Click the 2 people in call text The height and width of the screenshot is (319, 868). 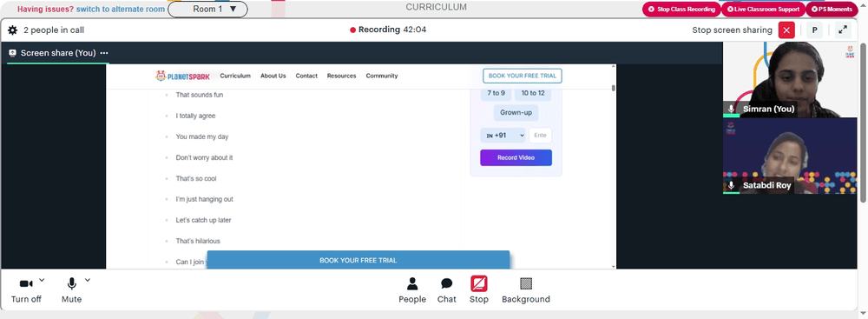tap(54, 30)
